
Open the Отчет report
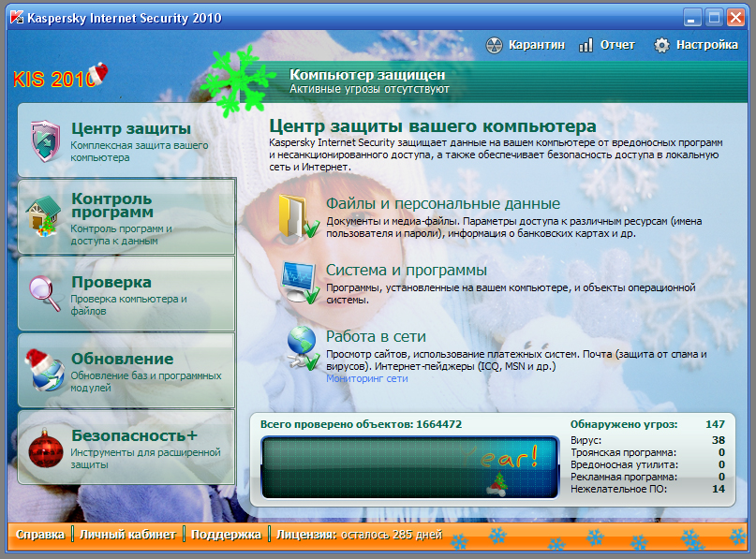[x=606, y=45]
